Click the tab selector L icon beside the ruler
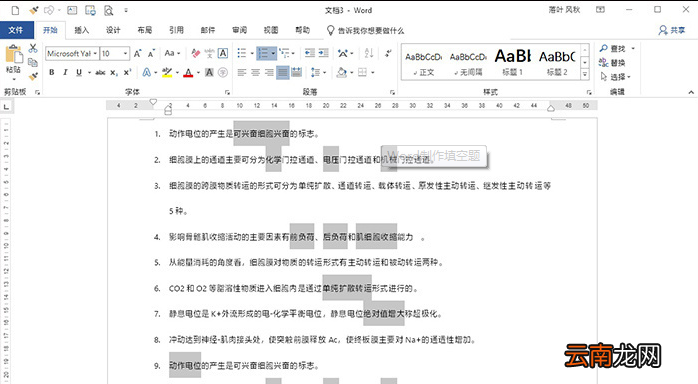The width and height of the screenshot is (698, 384). [6, 107]
